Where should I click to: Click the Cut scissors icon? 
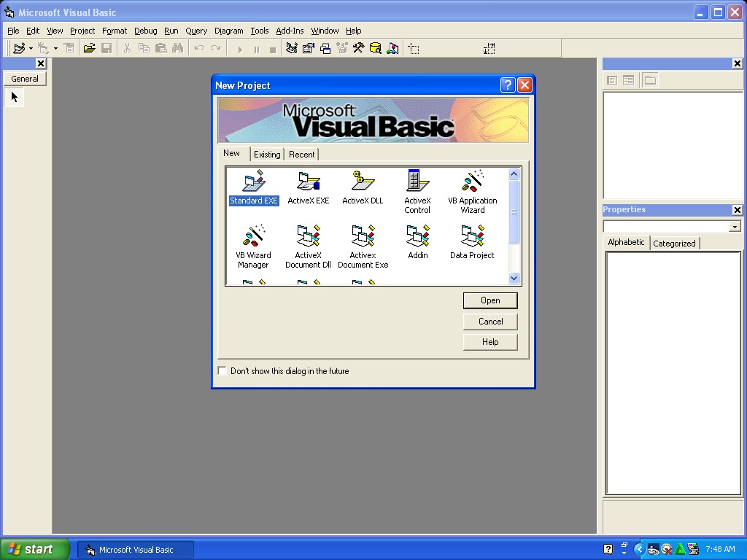(127, 48)
